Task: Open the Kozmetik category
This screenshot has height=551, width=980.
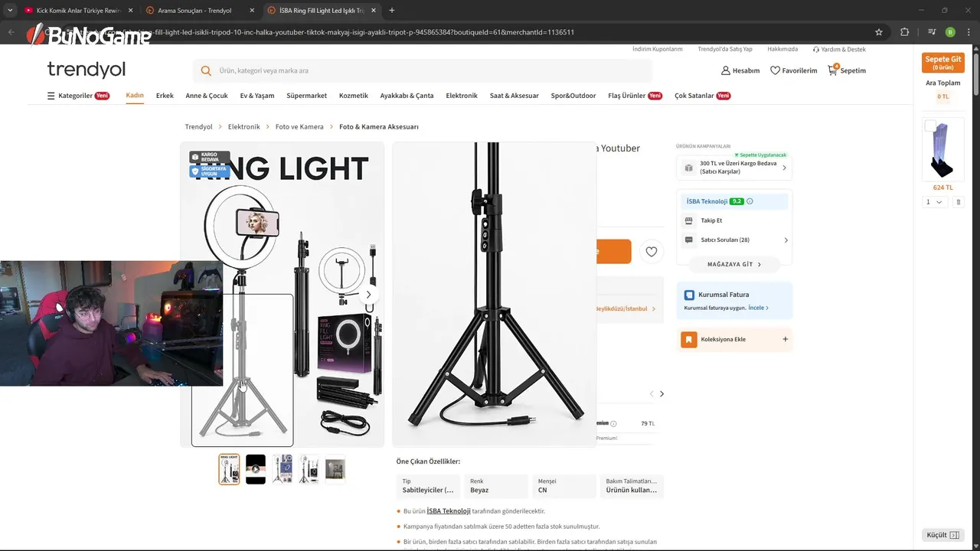Action: coord(354,96)
